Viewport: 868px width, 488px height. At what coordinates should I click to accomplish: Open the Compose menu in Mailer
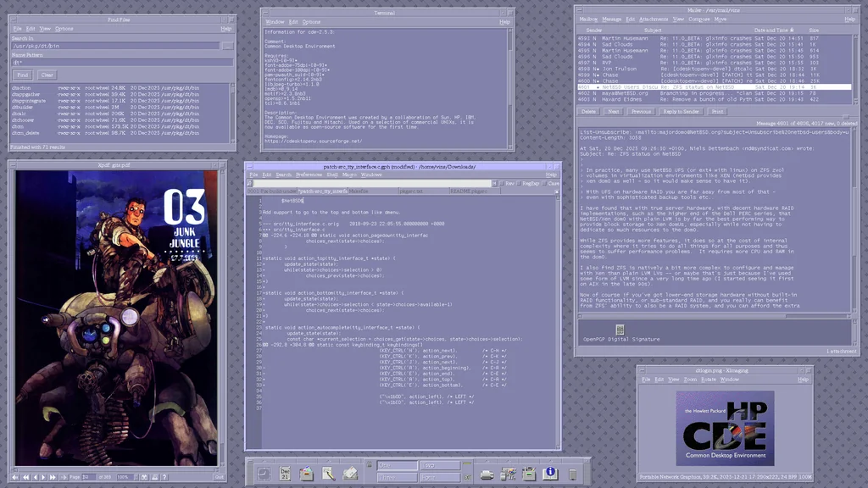tap(698, 19)
